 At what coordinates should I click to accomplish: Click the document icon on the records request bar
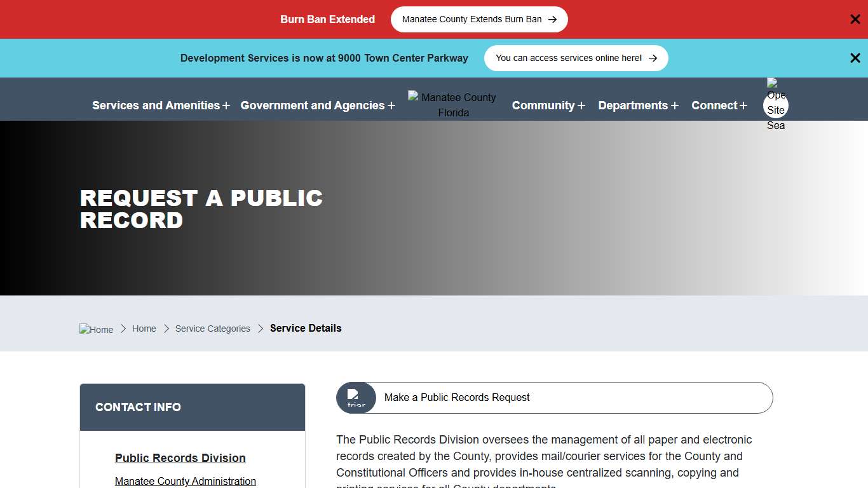tap(356, 397)
